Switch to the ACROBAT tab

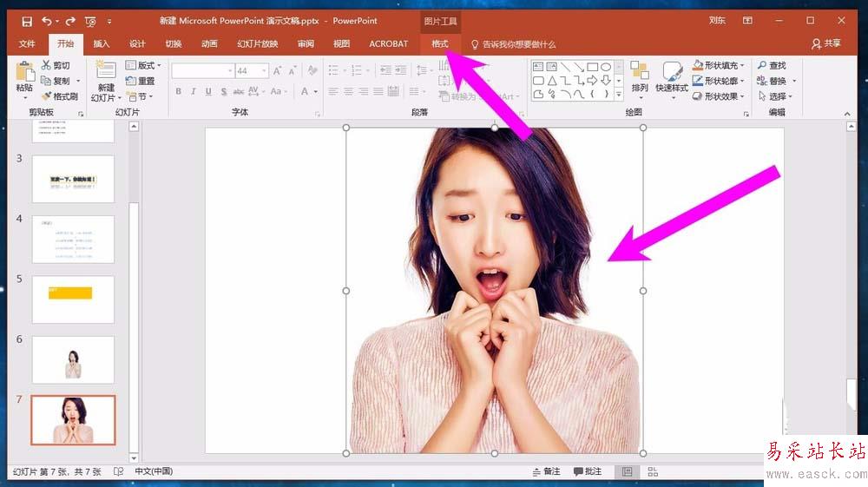point(389,43)
